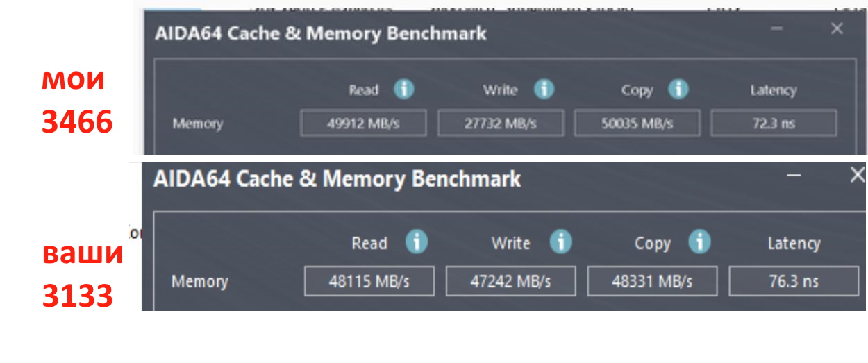Click the Write info icon in bottom window
This screenshot has height=363, width=868.
coord(560,242)
